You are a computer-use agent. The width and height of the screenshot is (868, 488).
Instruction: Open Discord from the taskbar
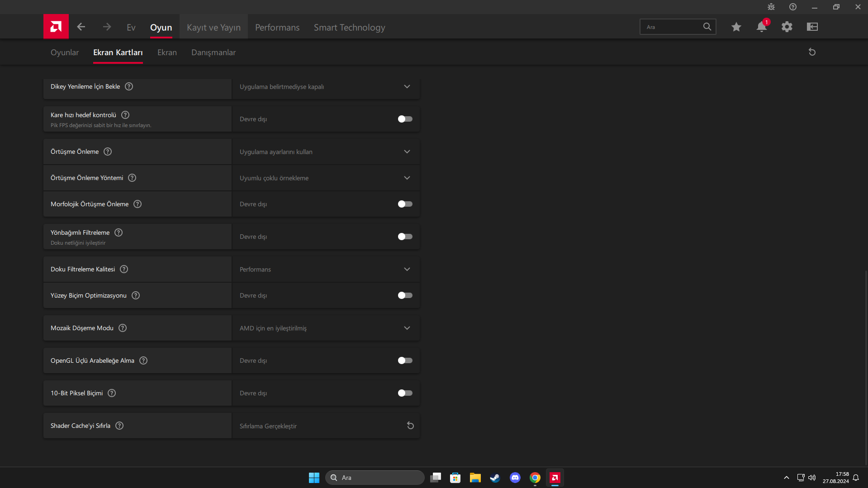[x=515, y=478]
